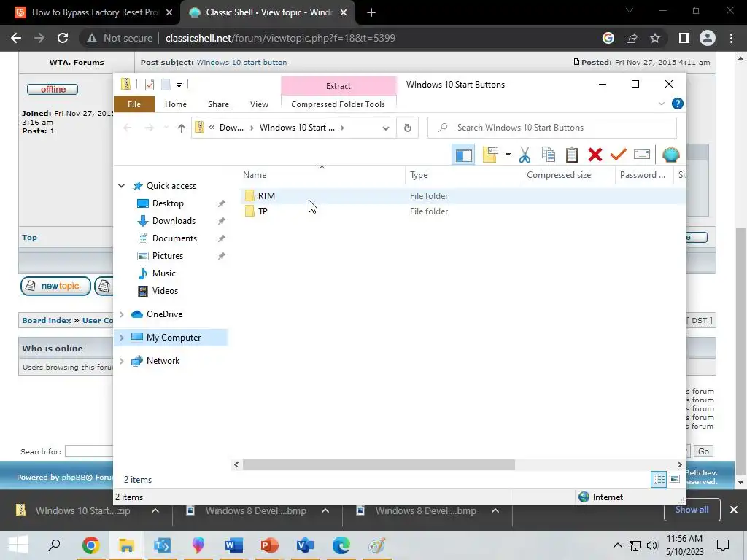Click the Paste clipboard icon in the toolbar
Image resolution: width=747 pixels, height=560 pixels.
pyautogui.click(x=572, y=155)
